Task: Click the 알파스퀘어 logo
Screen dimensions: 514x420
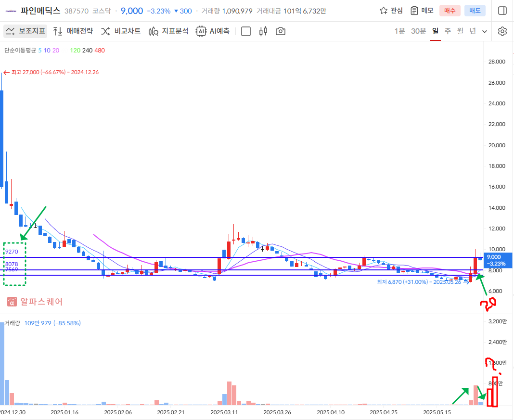Action: pos(35,302)
